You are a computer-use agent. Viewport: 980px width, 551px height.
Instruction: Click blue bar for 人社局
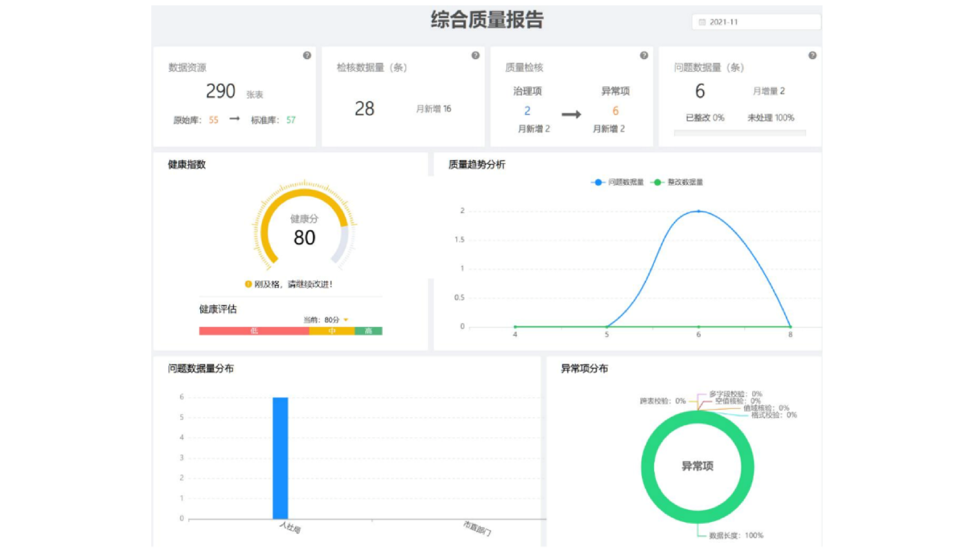pos(280,458)
